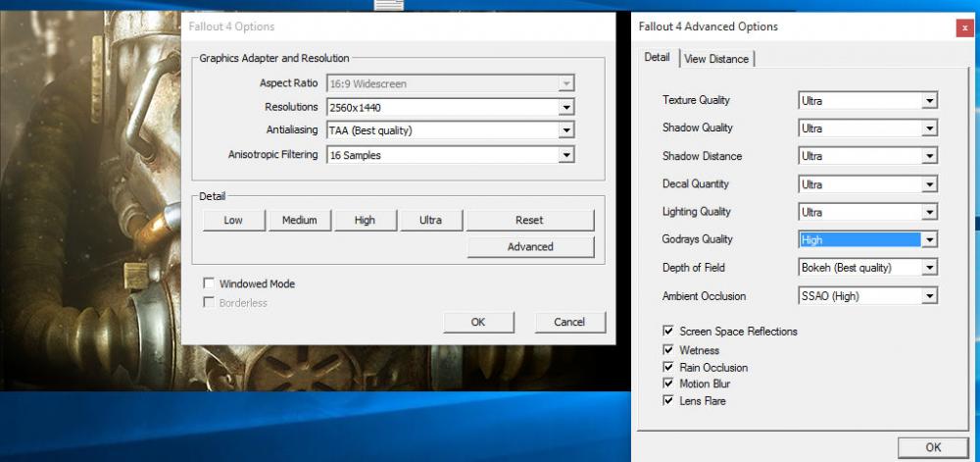Click OK in the Advanced Options window
Screen dimensions: 980x462
[x=933, y=447]
